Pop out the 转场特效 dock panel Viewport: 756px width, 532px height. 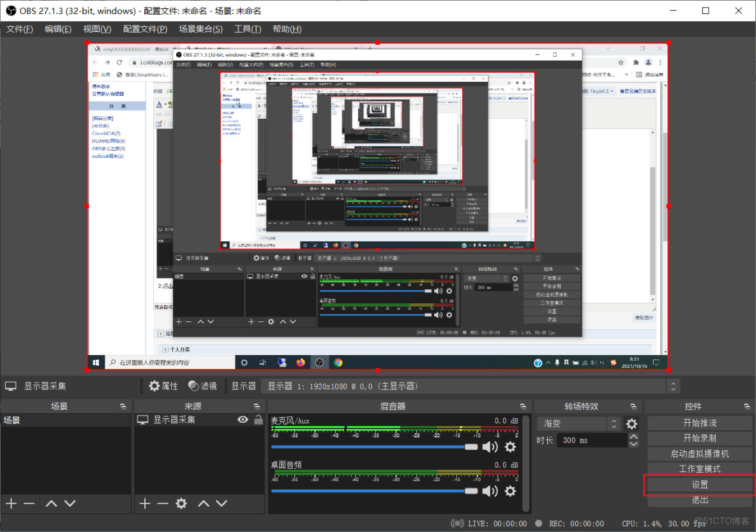(633, 407)
